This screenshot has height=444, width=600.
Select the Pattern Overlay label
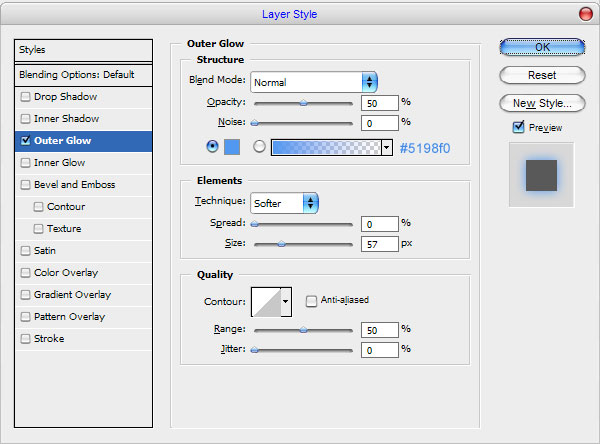coord(69,317)
